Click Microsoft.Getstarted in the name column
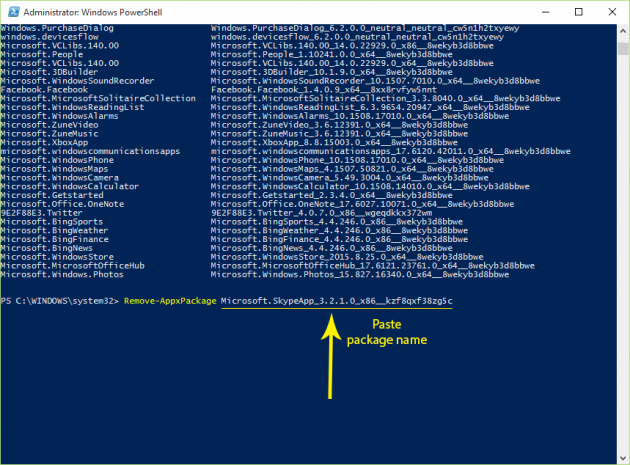Screen dimensions: 630x465 pos(52,195)
